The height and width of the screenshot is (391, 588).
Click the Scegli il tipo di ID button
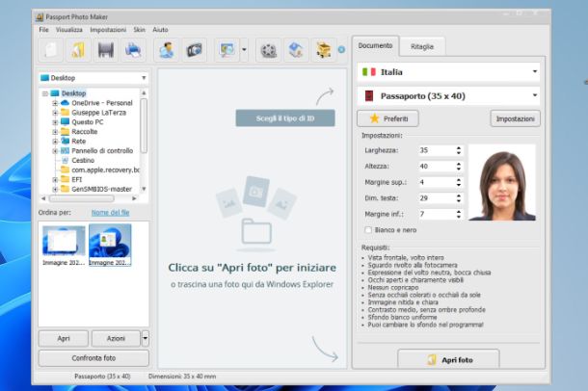[x=285, y=118]
